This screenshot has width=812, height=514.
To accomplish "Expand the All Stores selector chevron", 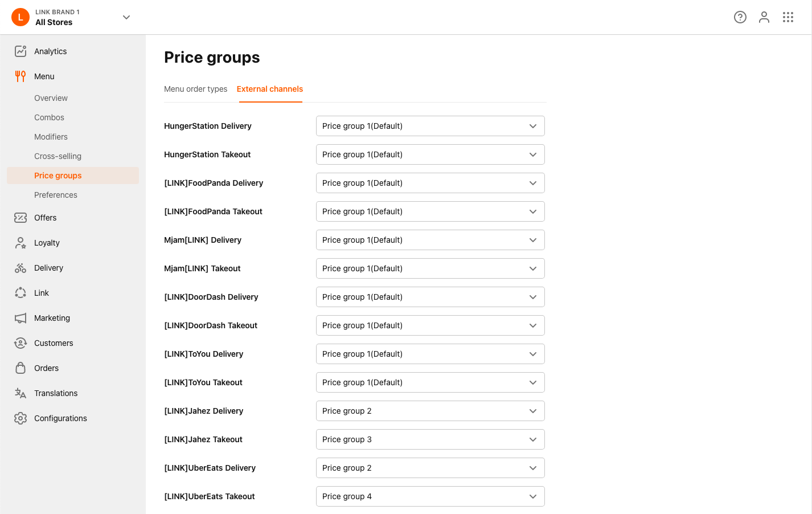I will 126,17.
